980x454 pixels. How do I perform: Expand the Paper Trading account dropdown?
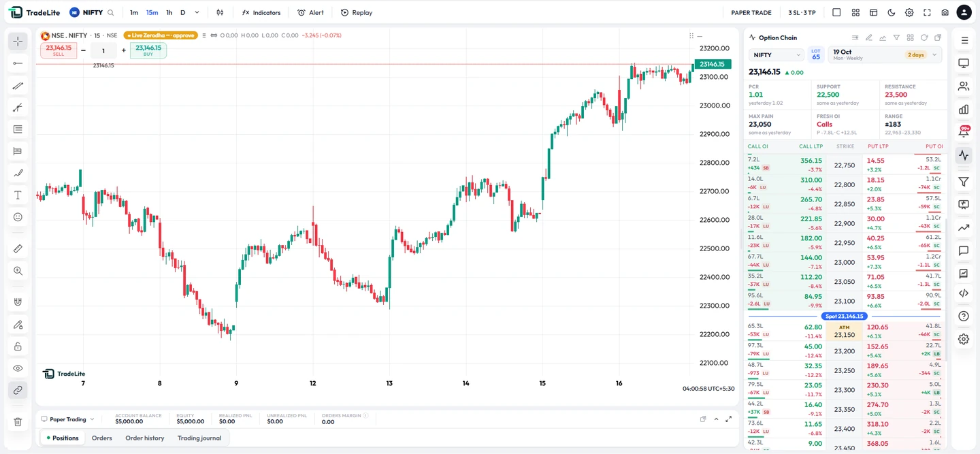tap(67, 419)
